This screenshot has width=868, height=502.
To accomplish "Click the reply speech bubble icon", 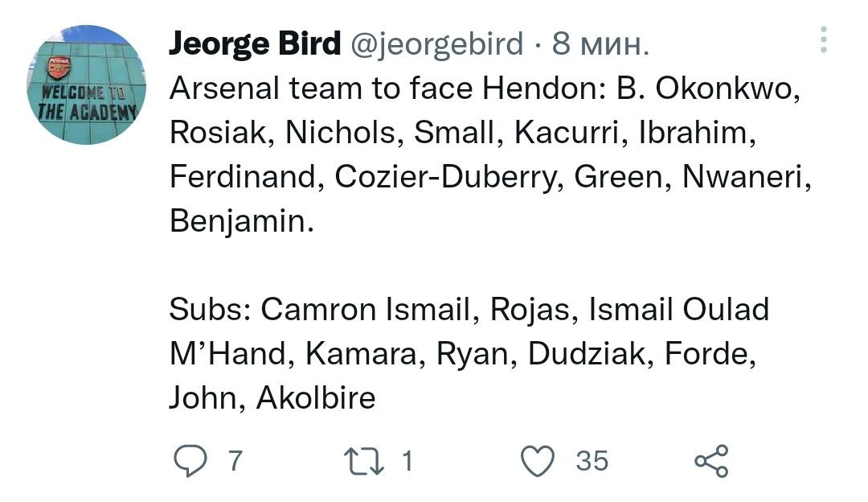I will 190,461.
